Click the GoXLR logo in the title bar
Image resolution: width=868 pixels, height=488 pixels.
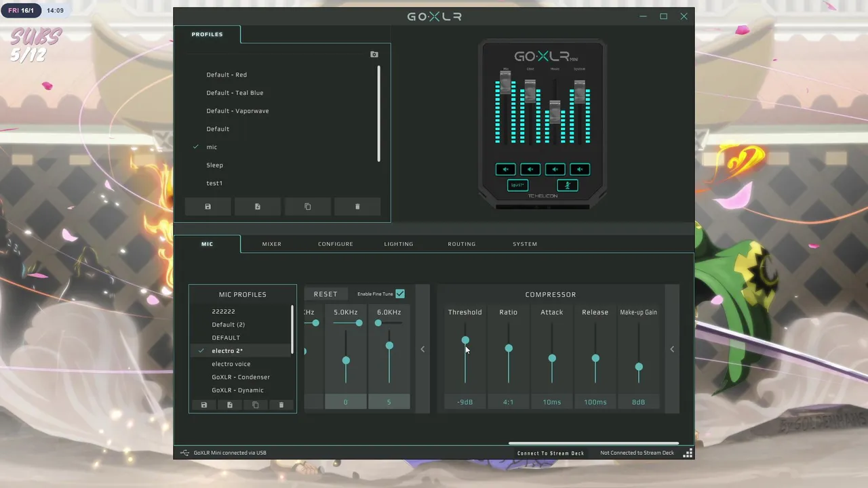(x=435, y=16)
